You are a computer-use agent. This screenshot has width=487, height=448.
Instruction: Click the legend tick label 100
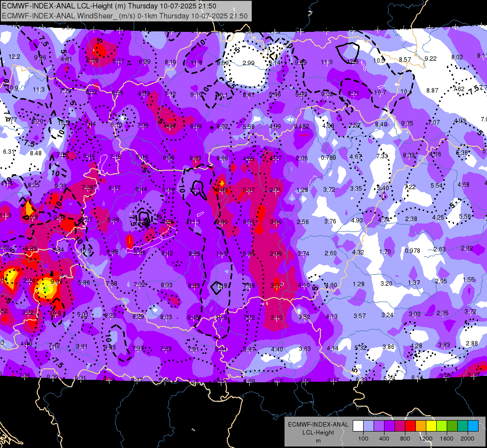[x=363, y=439]
